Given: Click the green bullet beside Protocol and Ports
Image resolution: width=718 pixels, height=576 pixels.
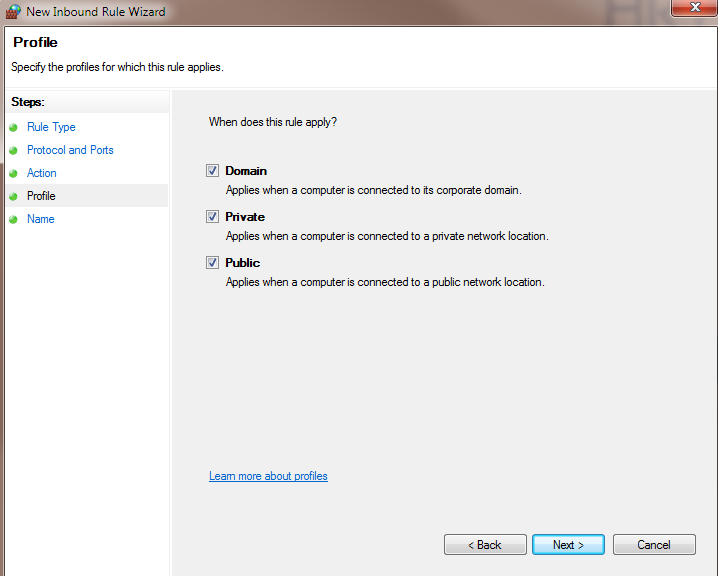Looking at the screenshot, I should 14,151.
